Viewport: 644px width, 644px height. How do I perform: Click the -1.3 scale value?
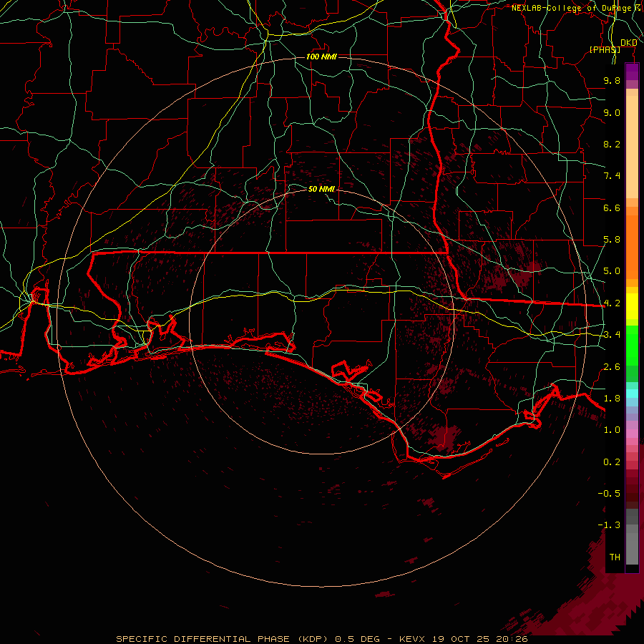pyautogui.click(x=609, y=525)
